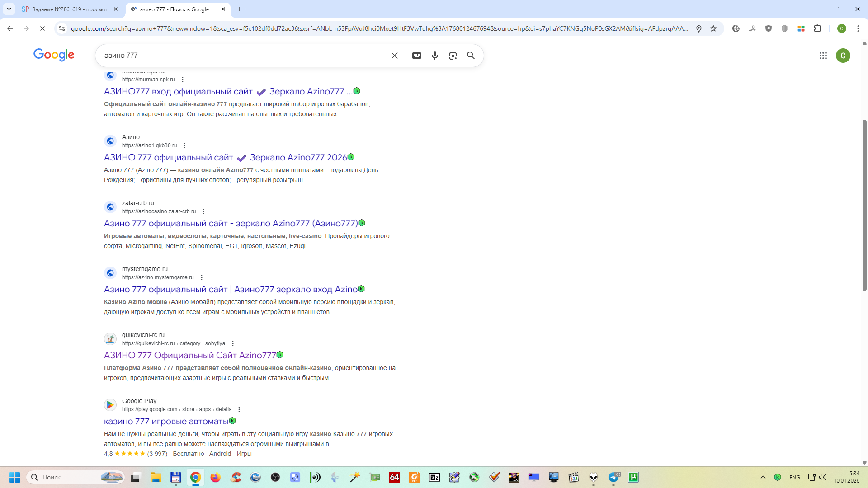The height and width of the screenshot is (488, 868).
Task: Switch to the Задание №2861619 tab
Action: pos(69,9)
